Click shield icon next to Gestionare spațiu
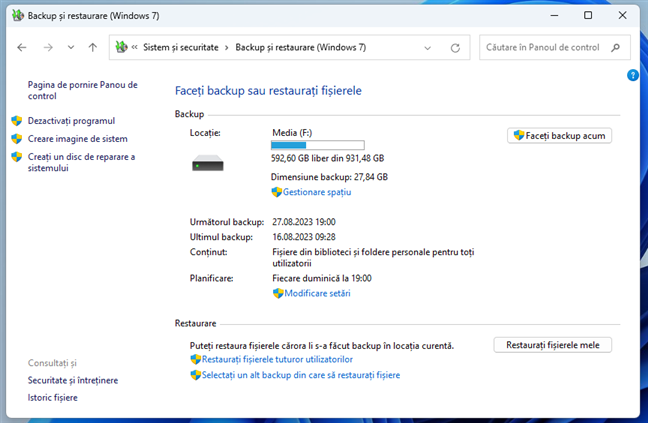Screen dimensions: 648x423 click(x=276, y=192)
